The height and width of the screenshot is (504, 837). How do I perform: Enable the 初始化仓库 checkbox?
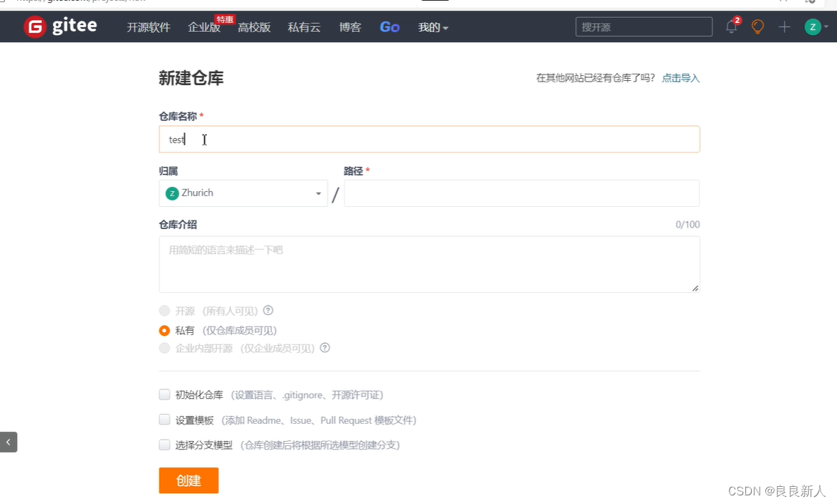[x=164, y=394]
